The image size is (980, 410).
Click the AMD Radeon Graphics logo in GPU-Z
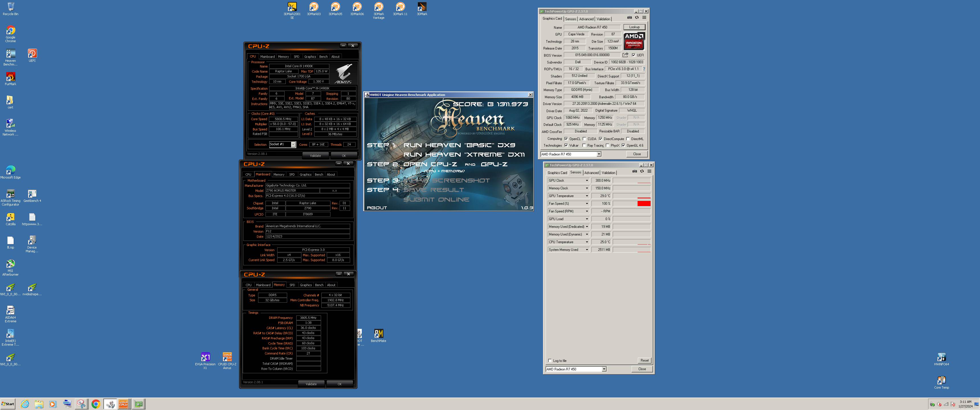[634, 41]
